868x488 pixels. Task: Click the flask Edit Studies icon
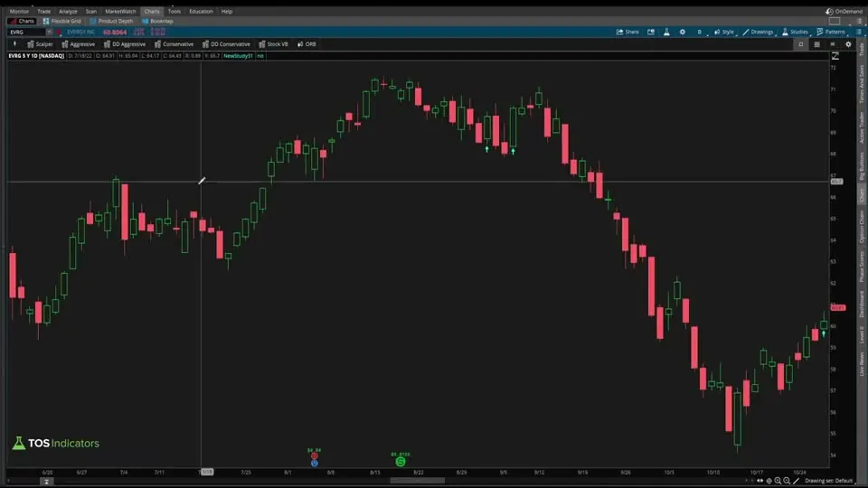coord(666,33)
